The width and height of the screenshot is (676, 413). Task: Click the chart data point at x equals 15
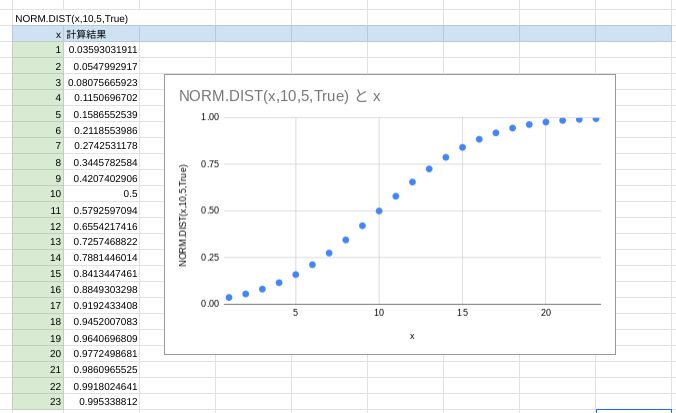463,147
